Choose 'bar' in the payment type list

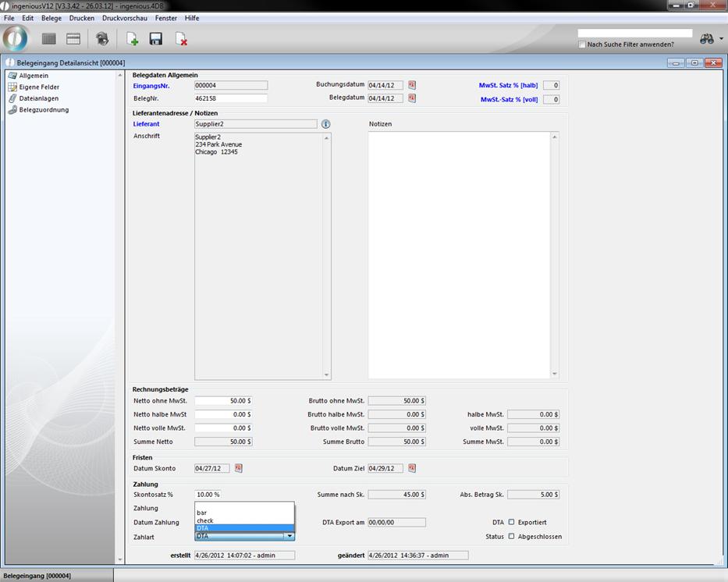[202, 513]
